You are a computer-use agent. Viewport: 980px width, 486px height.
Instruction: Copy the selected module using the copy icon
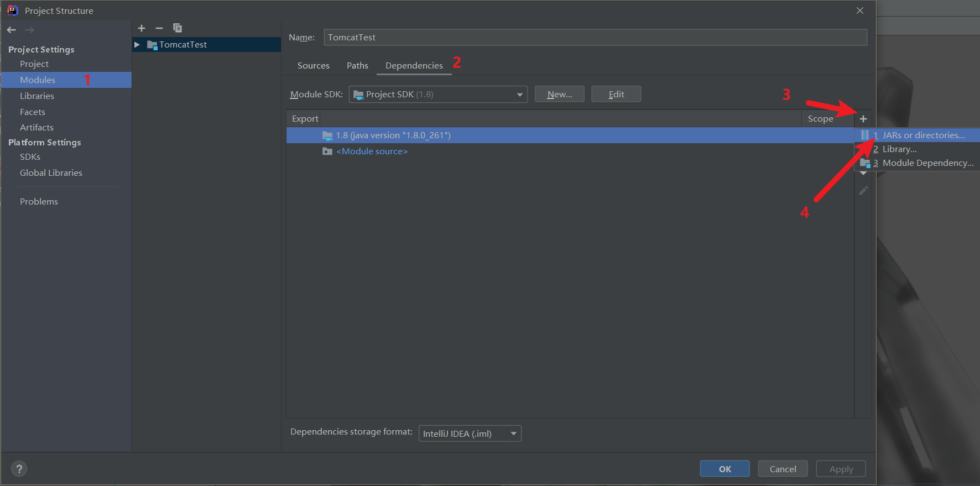point(178,28)
